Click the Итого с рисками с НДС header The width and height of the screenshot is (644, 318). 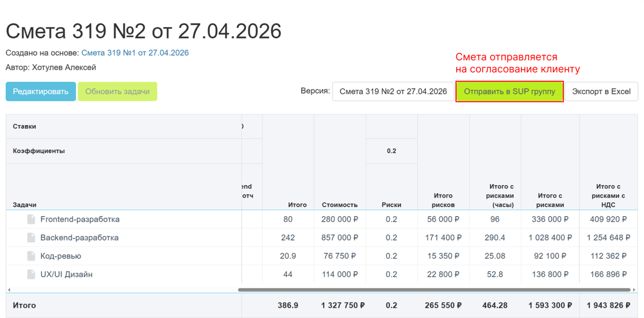click(608, 196)
